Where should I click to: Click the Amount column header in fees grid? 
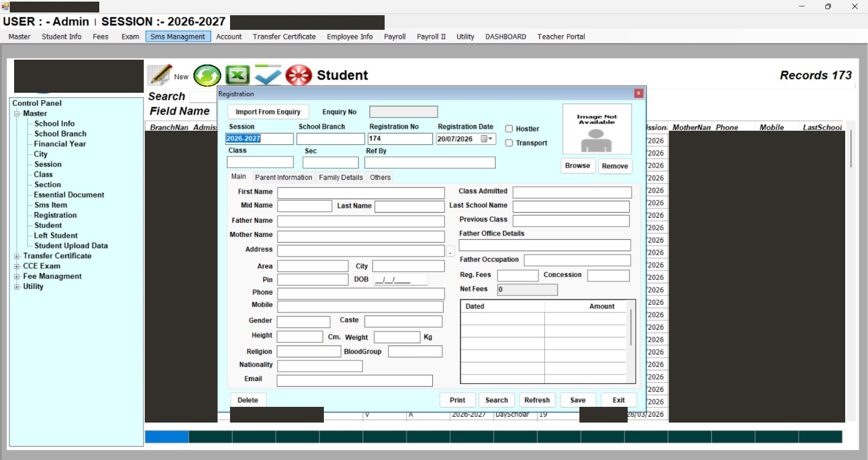click(x=602, y=306)
